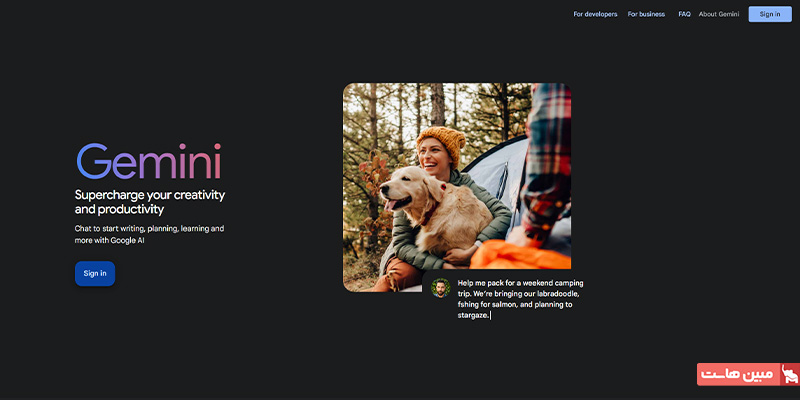
Task: Open the About Gemini menu item
Action: [718, 14]
